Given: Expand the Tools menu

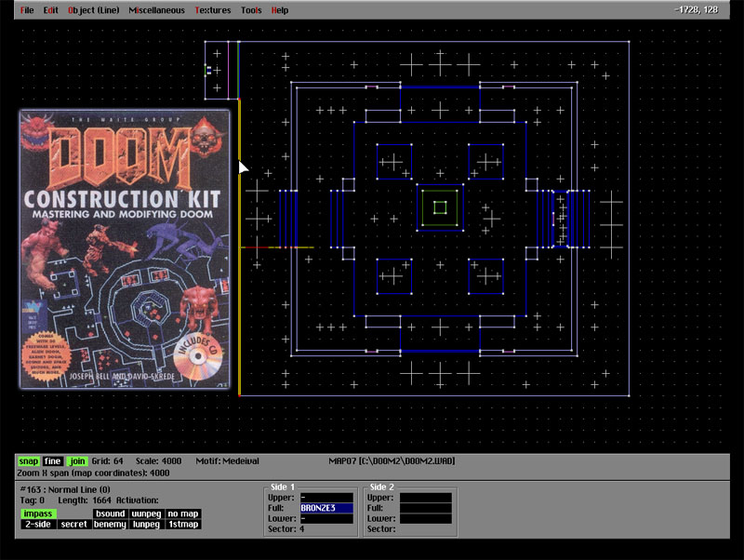Looking at the screenshot, I should 251,10.
